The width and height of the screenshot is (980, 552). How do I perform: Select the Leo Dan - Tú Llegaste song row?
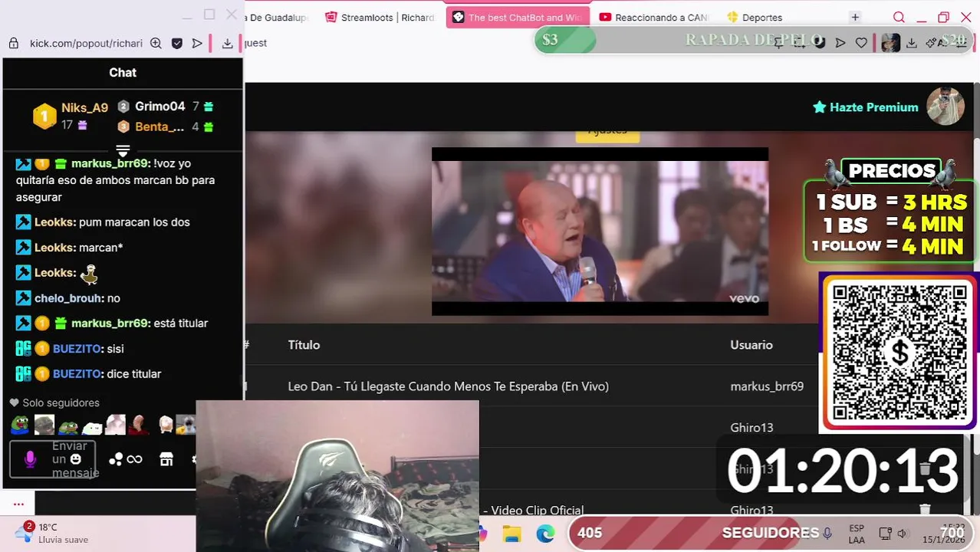pyautogui.click(x=448, y=386)
